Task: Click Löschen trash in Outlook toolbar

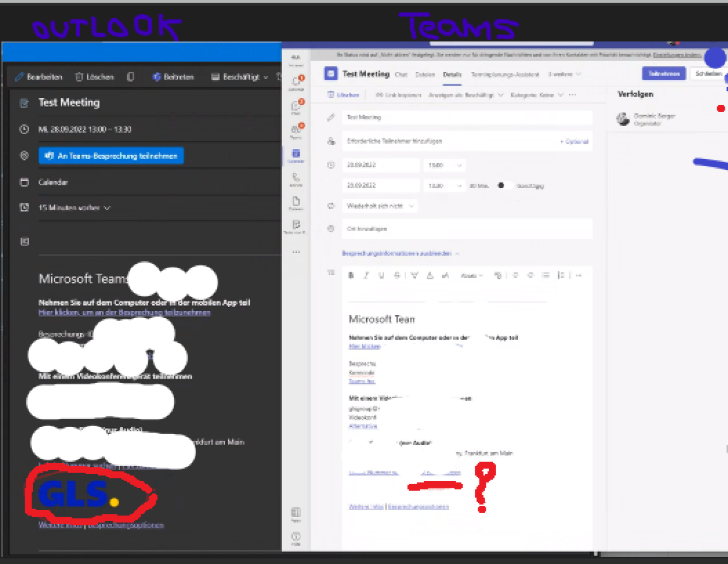Action: [94, 77]
